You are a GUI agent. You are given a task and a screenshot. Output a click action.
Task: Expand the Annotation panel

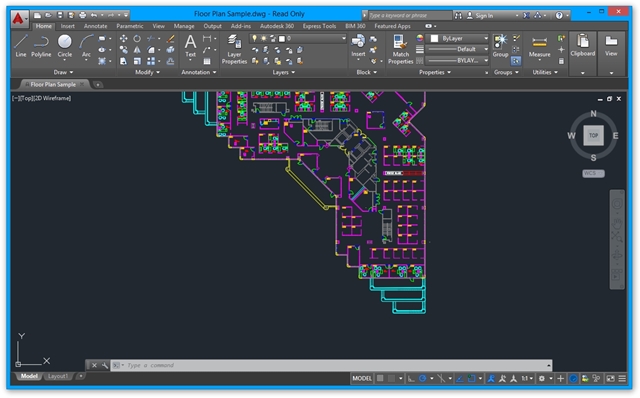click(199, 72)
